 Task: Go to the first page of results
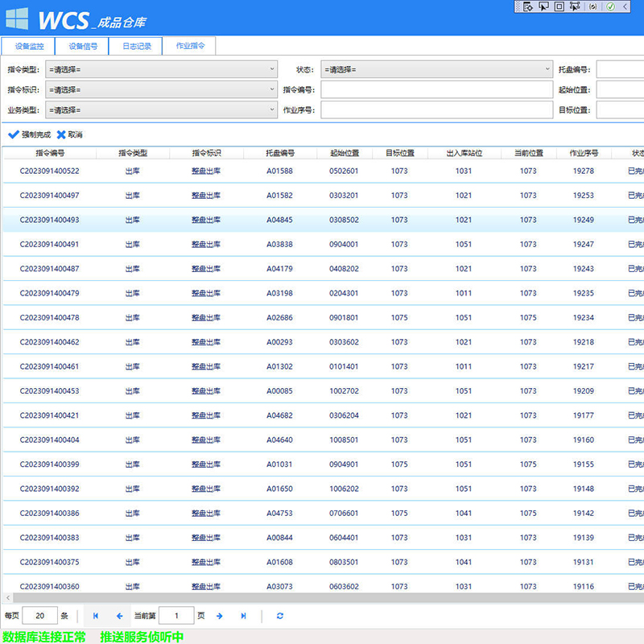[96, 616]
